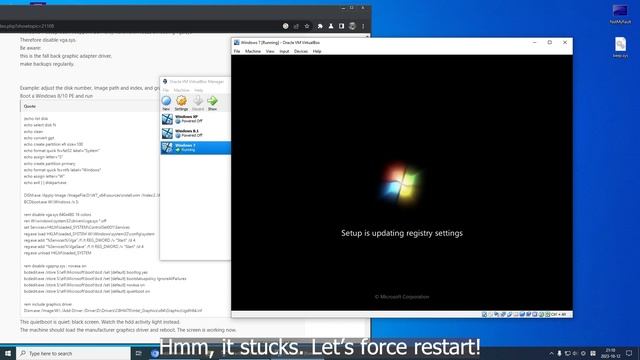Select the running Windows 7 virtual machine

[196, 148]
